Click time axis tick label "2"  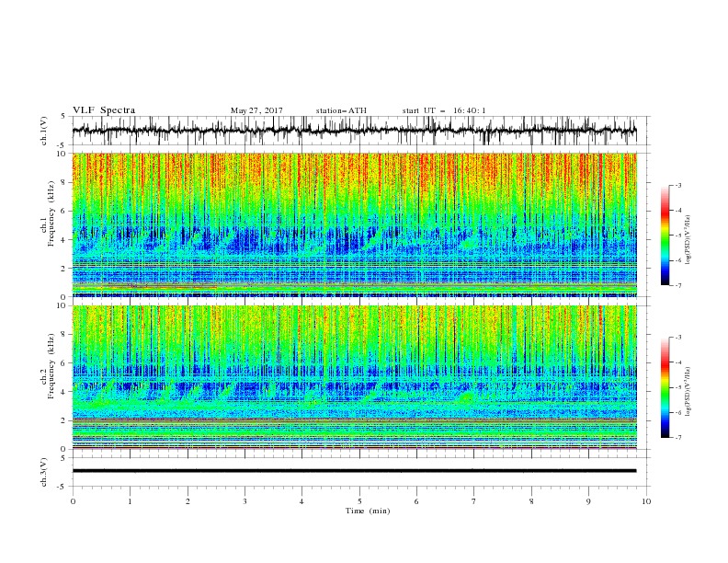click(188, 501)
